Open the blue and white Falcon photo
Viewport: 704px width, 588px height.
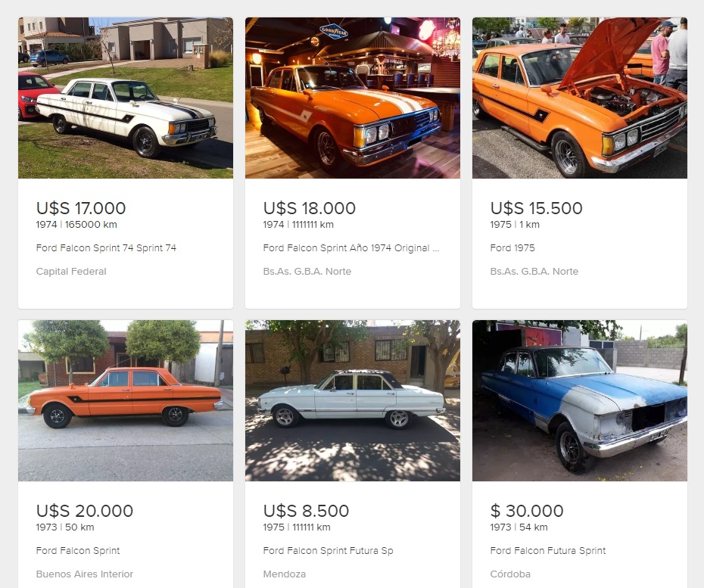tap(580, 400)
